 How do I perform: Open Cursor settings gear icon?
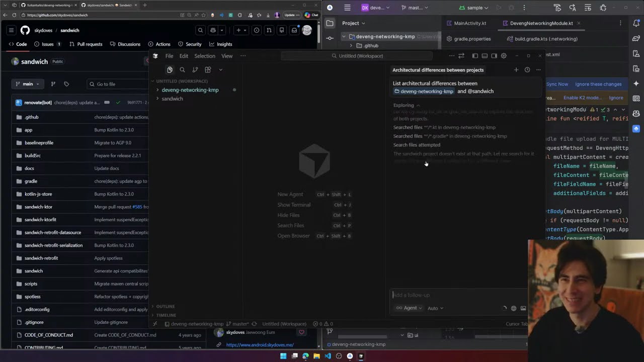504,56
